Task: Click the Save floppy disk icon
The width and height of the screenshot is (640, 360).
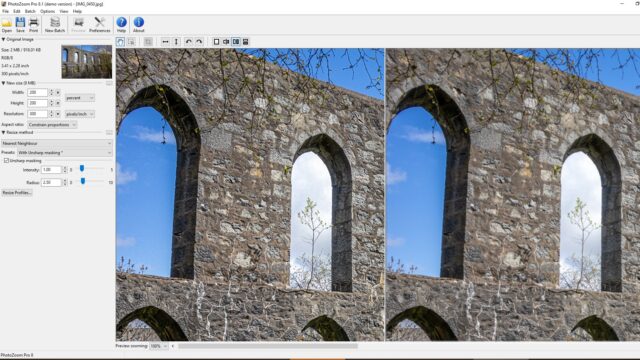Action: pos(20,24)
